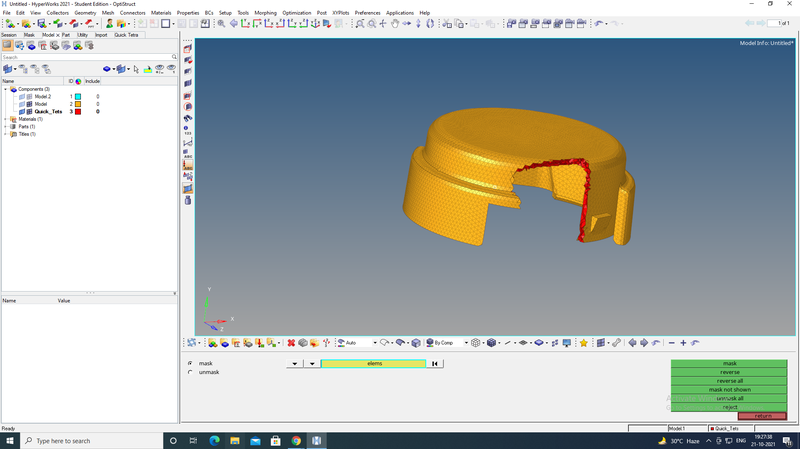Image resolution: width=800 pixels, height=449 pixels.
Task: Click the numbers 123 icon in side toolbar
Action: coord(188,130)
